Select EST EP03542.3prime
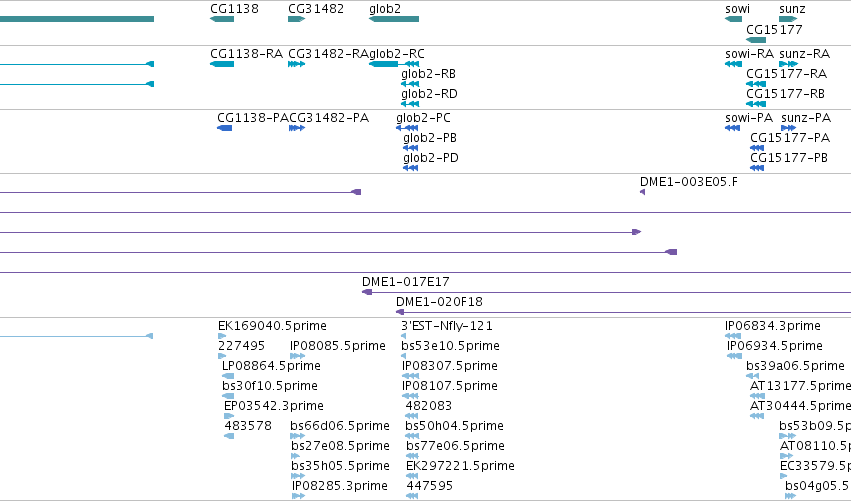The height and width of the screenshot is (501, 851). point(228,416)
